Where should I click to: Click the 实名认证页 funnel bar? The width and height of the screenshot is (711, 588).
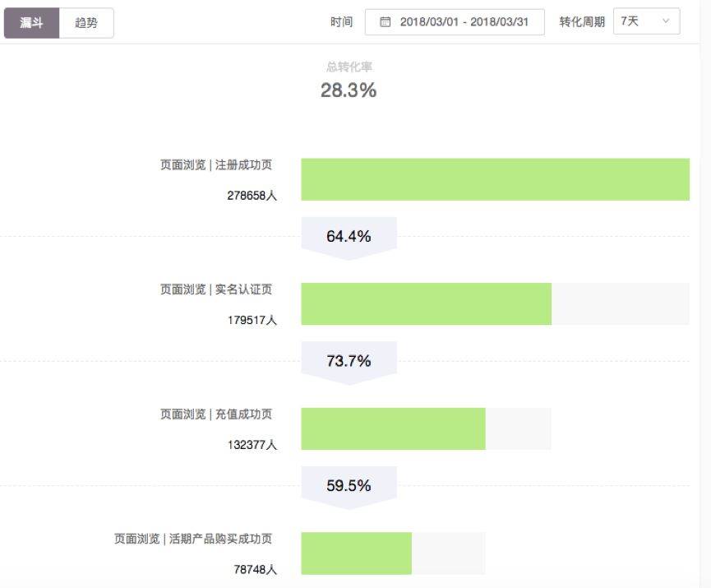point(427,303)
